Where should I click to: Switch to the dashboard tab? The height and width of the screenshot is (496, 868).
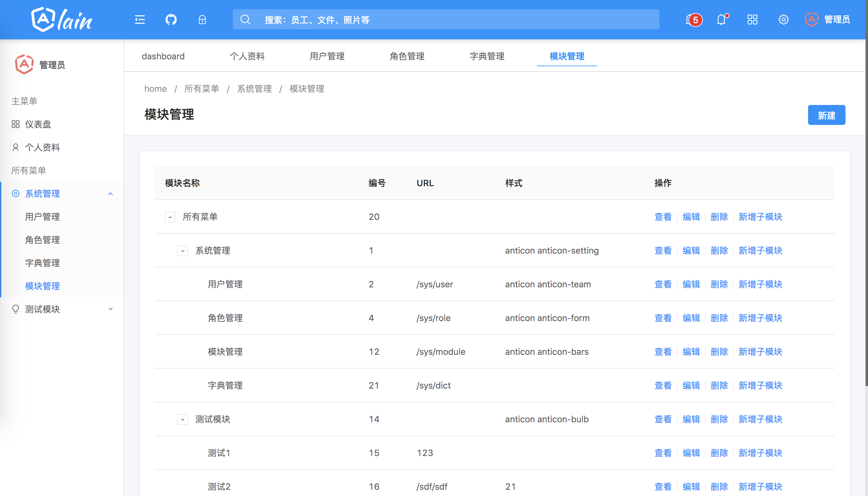[x=163, y=56]
